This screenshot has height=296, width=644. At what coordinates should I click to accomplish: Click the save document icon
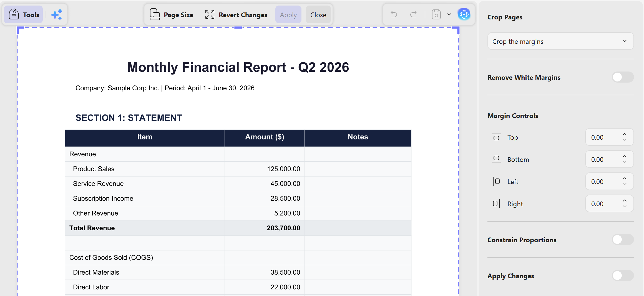click(436, 14)
